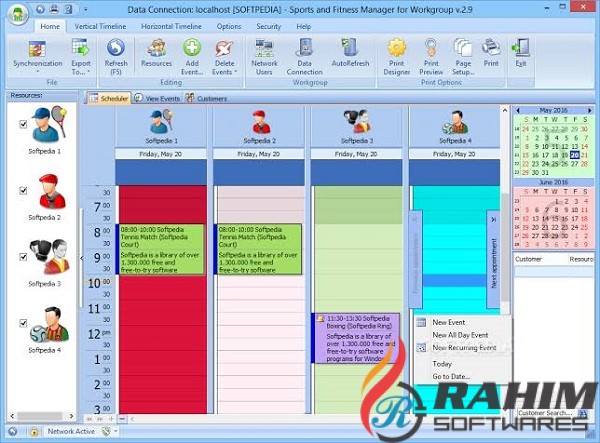Open the Security ribbon tab
600x443 pixels.
[x=269, y=26]
